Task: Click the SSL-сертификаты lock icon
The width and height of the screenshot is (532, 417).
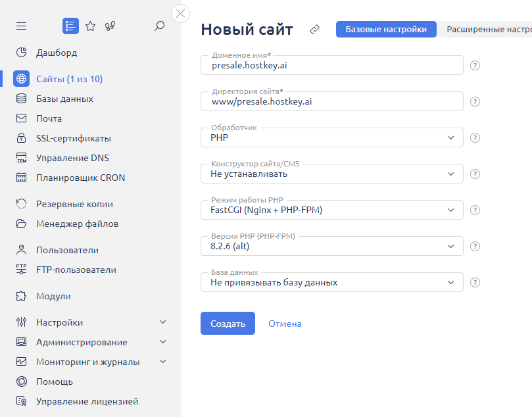Action: [22, 138]
